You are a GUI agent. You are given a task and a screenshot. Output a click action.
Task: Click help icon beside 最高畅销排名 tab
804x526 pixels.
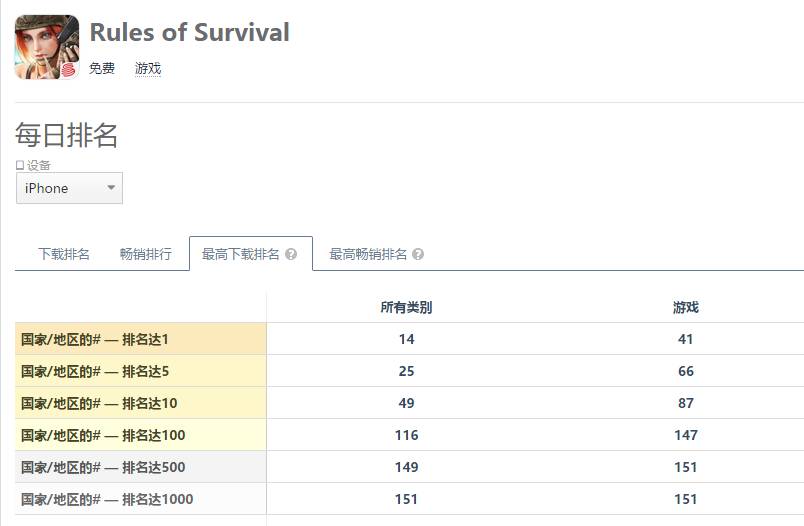418,255
